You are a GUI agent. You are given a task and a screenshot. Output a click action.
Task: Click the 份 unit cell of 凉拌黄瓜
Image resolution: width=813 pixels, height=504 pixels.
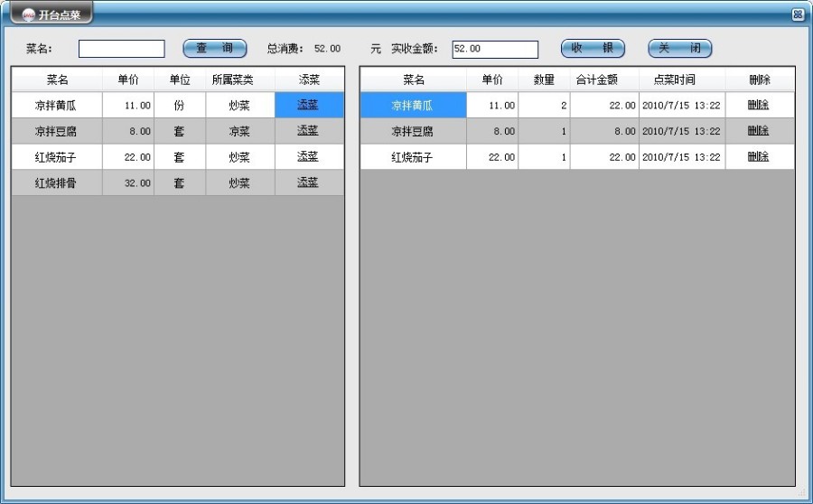[180, 106]
